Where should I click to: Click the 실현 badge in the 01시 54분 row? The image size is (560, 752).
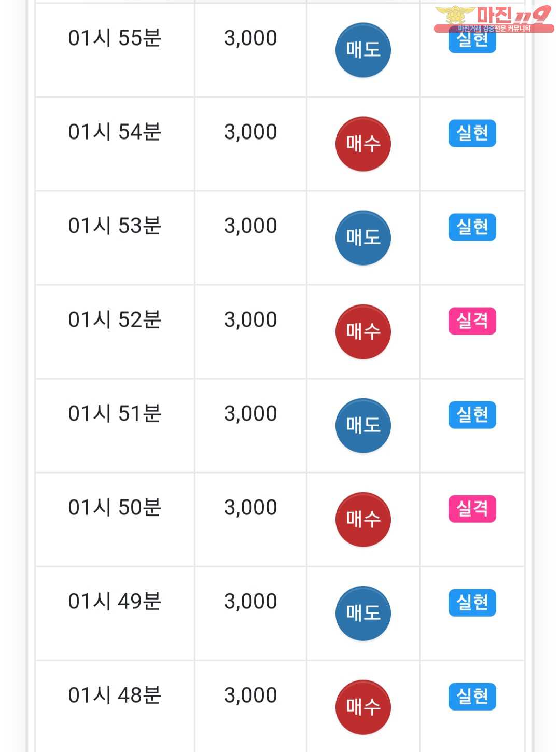(472, 133)
